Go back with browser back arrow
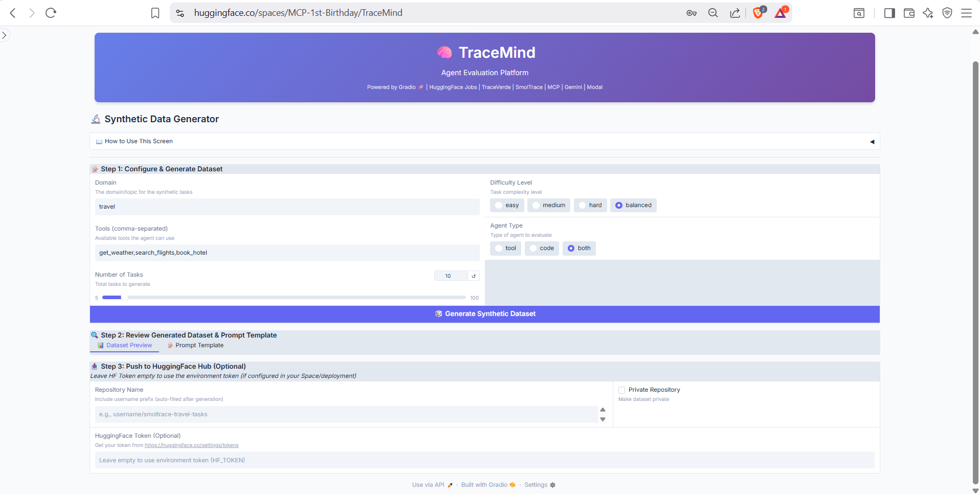980x494 pixels. coord(13,13)
